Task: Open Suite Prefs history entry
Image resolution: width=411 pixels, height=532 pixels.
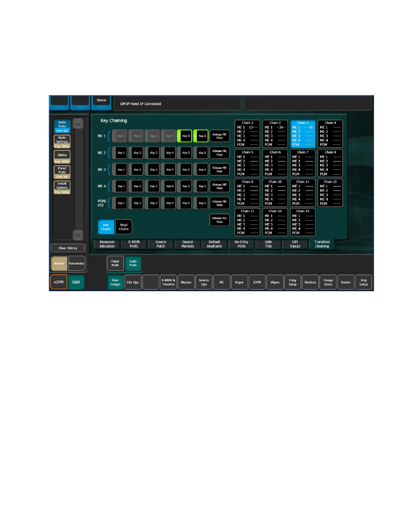Action: [x=62, y=127]
